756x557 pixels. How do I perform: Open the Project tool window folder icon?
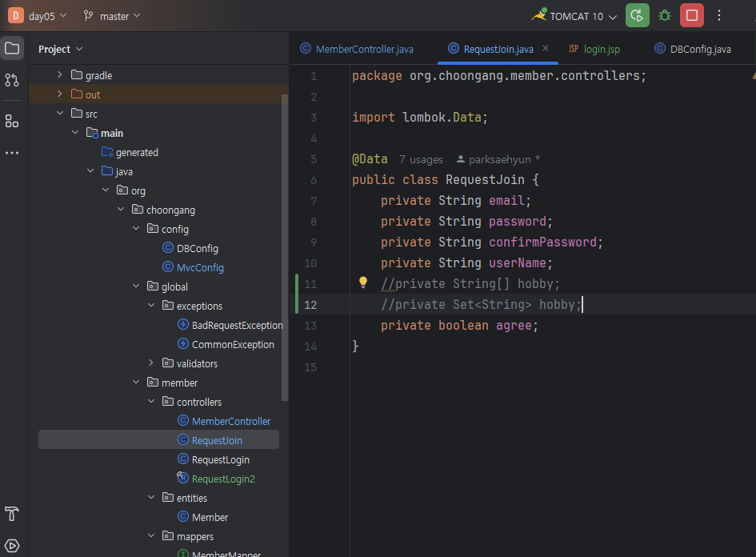12,49
